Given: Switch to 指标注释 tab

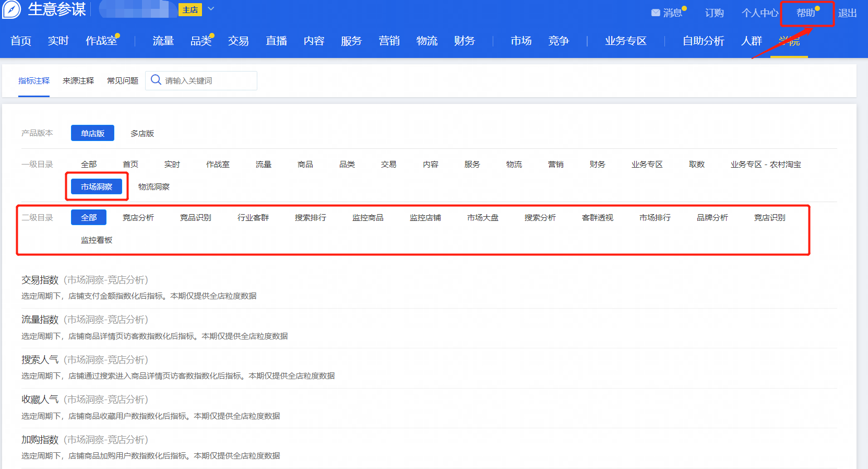Looking at the screenshot, I should coord(34,80).
